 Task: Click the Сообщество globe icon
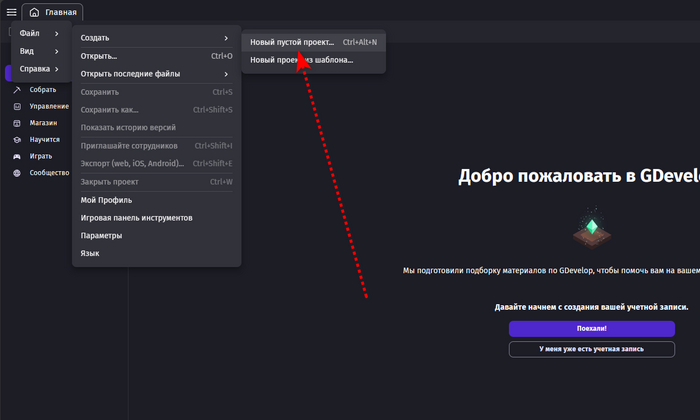[17, 173]
